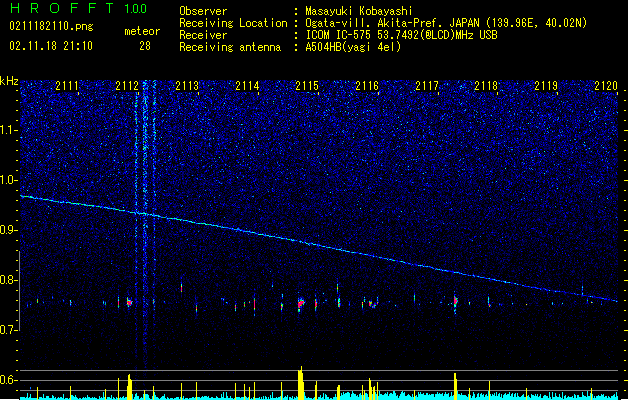The image size is (629, 400).
Task: Click the gray frequency range bracket on the left axis
Action: point(19,291)
